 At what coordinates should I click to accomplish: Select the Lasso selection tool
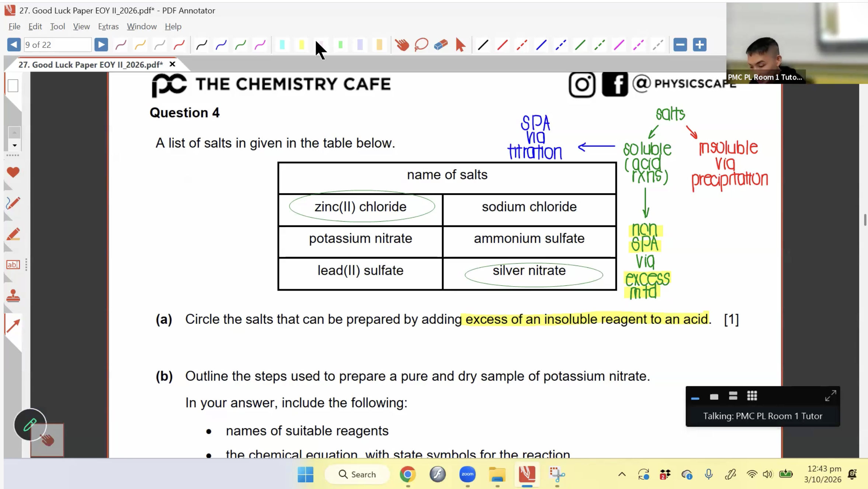421,45
